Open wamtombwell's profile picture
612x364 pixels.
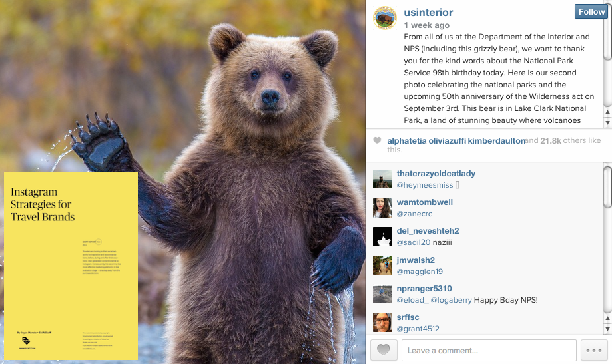[x=382, y=208]
